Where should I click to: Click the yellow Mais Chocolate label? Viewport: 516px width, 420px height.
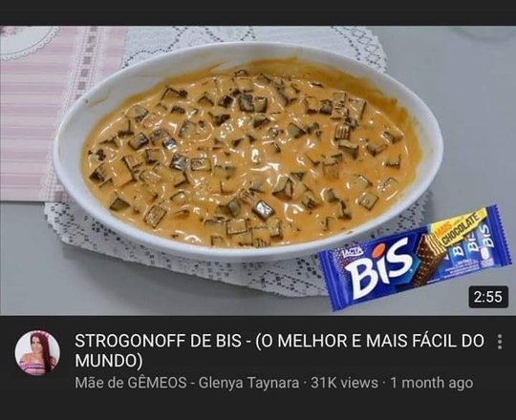click(x=458, y=231)
